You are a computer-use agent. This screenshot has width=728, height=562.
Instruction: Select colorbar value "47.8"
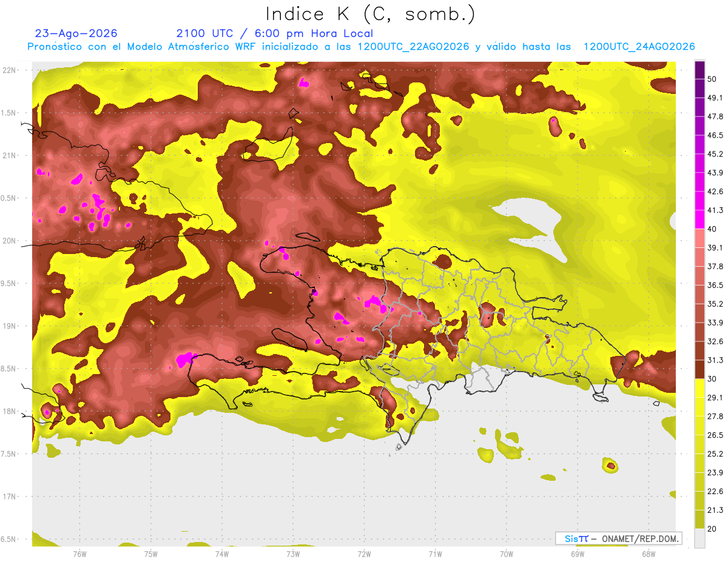coord(715,116)
